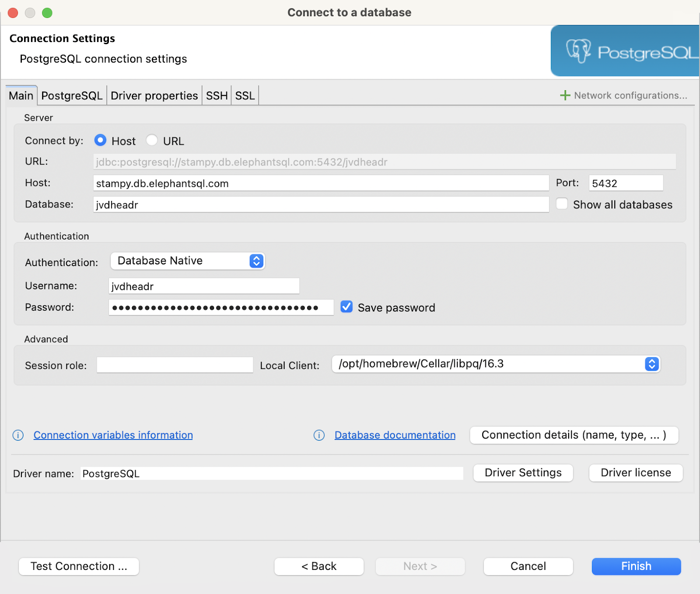Open Connection variables information link
Image resolution: width=700 pixels, height=594 pixels.
point(113,435)
